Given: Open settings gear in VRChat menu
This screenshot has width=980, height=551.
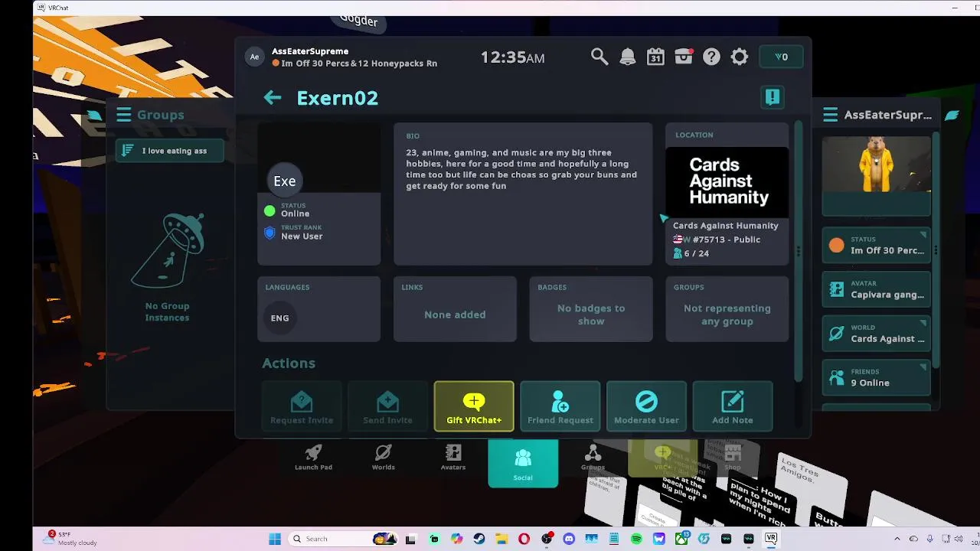Looking at the screenshot, I should (x=740, y=57).
